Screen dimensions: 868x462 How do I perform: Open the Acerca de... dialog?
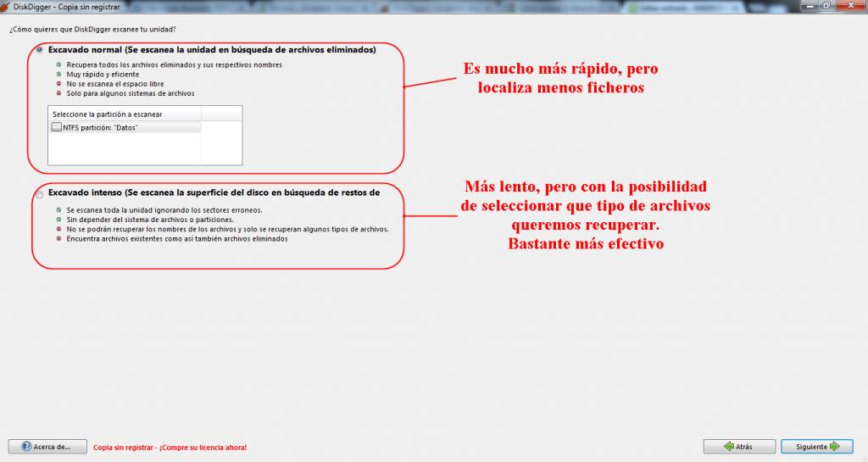(47, 447)
